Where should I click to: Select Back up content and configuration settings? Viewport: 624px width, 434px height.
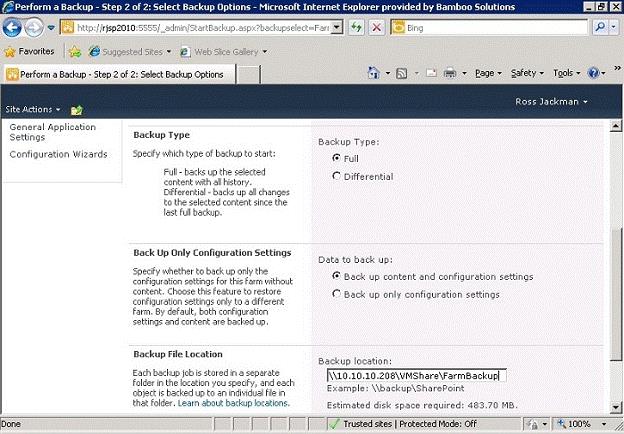(336, 276)
